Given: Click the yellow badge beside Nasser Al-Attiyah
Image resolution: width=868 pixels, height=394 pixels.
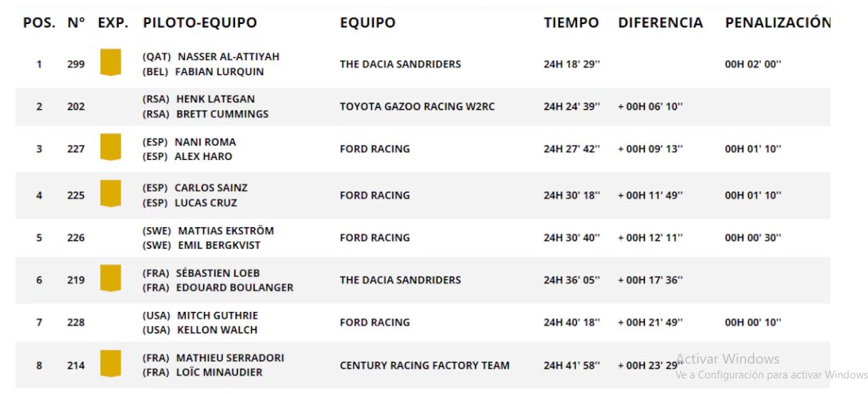Looking at the screenshot, I should [x=110, y=62].
